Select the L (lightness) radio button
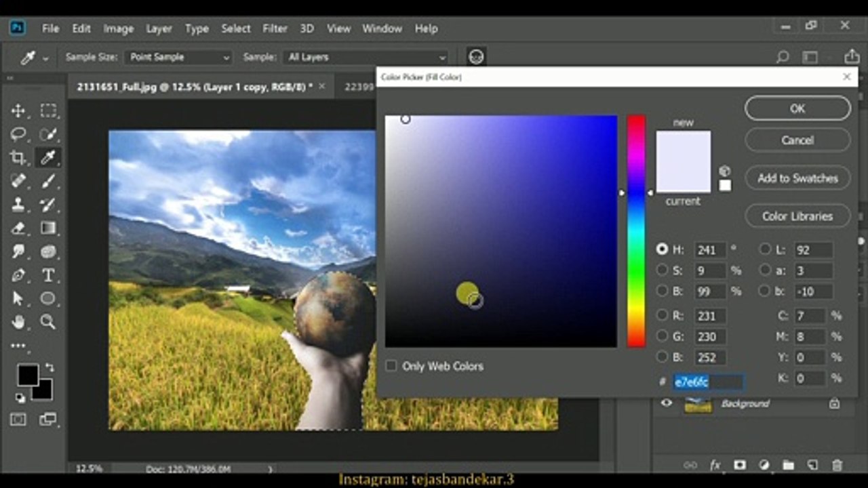 coord(765,249)
